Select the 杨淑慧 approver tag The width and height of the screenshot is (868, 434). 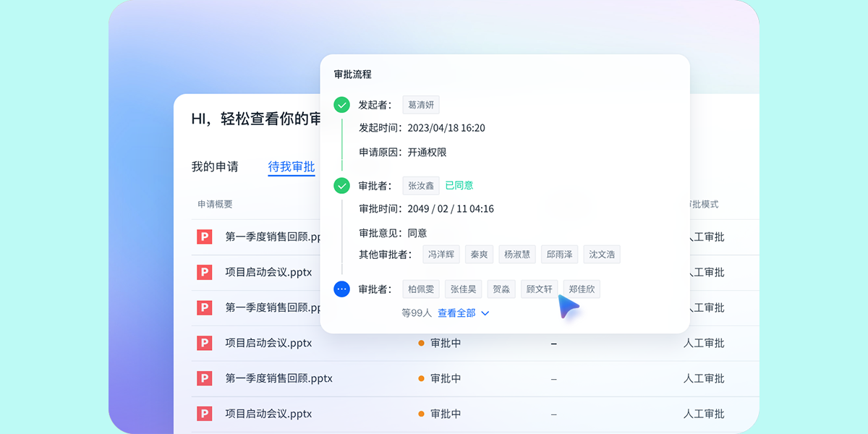point(517,255)
